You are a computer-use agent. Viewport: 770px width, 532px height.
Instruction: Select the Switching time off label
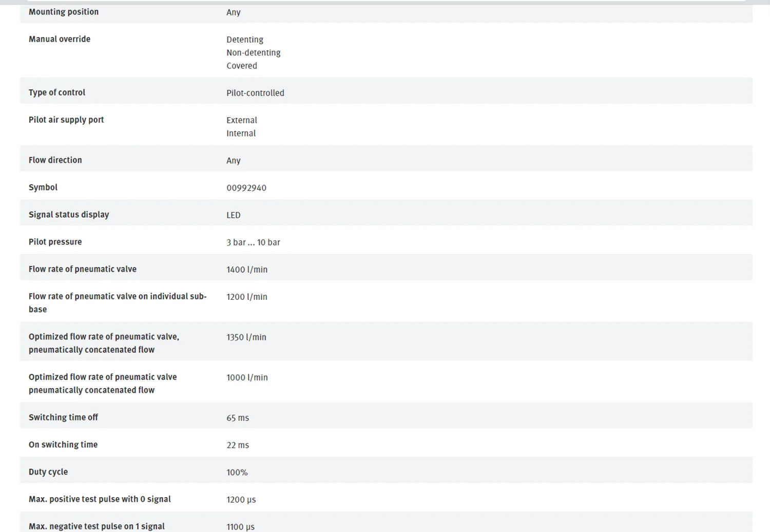click(x=63, y=417)
